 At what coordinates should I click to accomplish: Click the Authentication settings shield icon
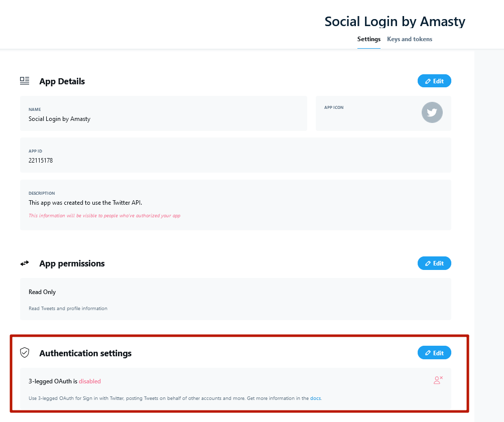pos(25,353)
